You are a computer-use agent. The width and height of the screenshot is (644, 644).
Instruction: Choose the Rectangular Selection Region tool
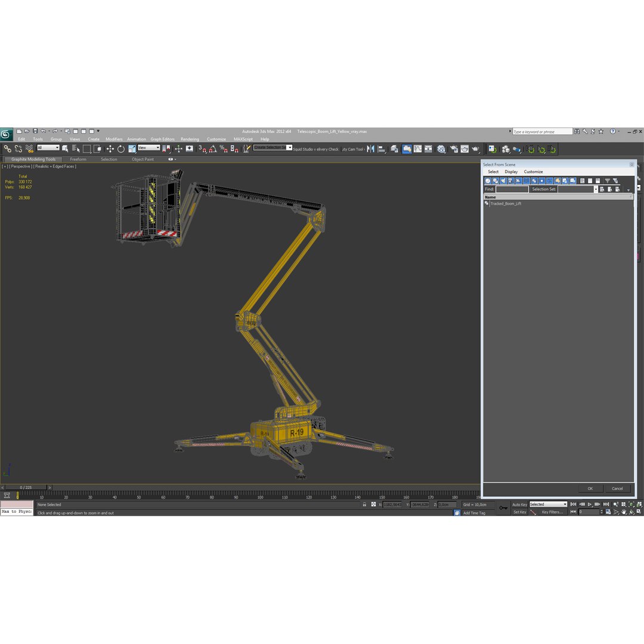[86, 148]
